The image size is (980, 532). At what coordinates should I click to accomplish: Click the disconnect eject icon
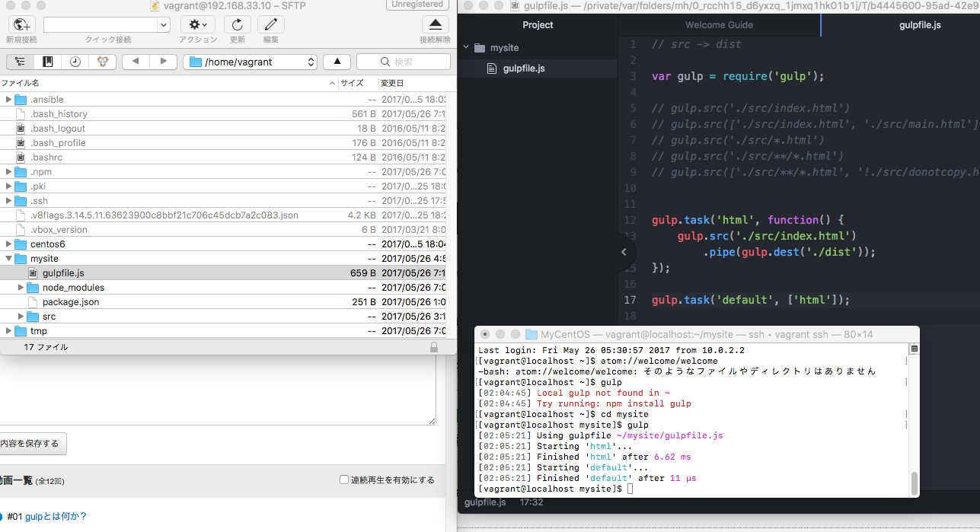[435, 24]
